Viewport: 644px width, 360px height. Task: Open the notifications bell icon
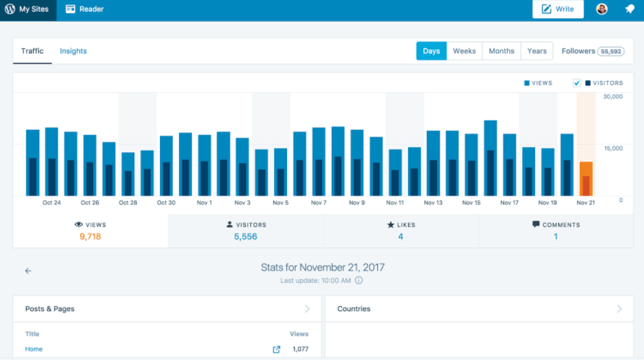[x=630, y=9]
